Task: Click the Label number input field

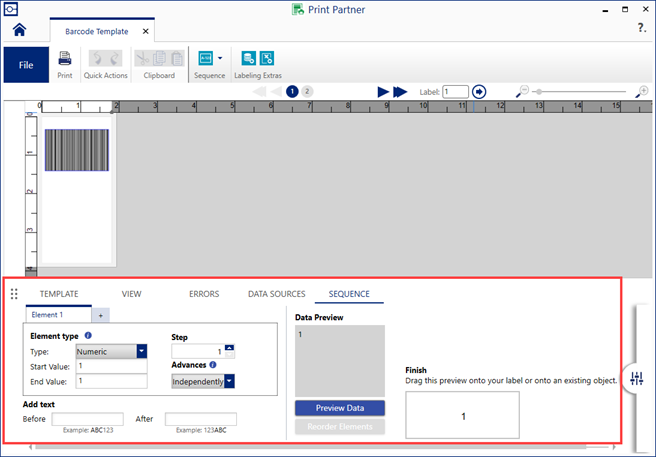Action: click(455, 92)
